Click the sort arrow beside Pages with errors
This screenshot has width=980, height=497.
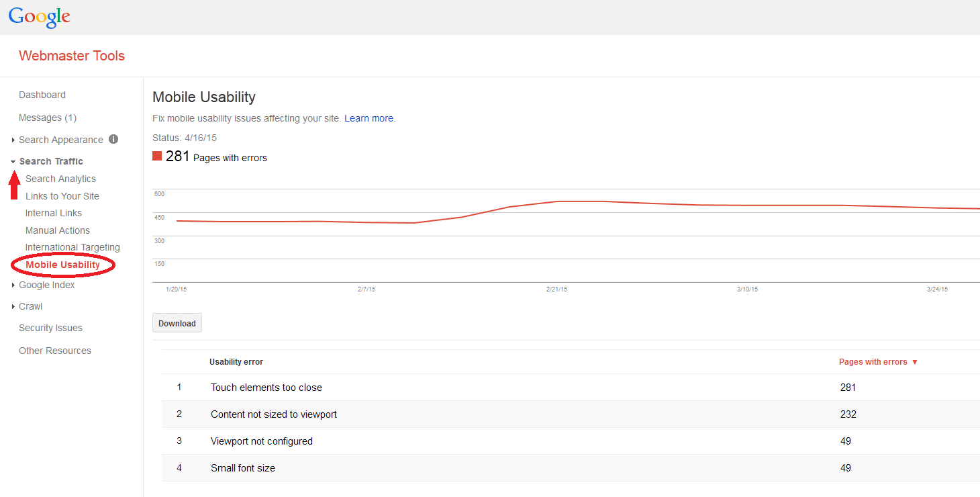pos(915,362)
